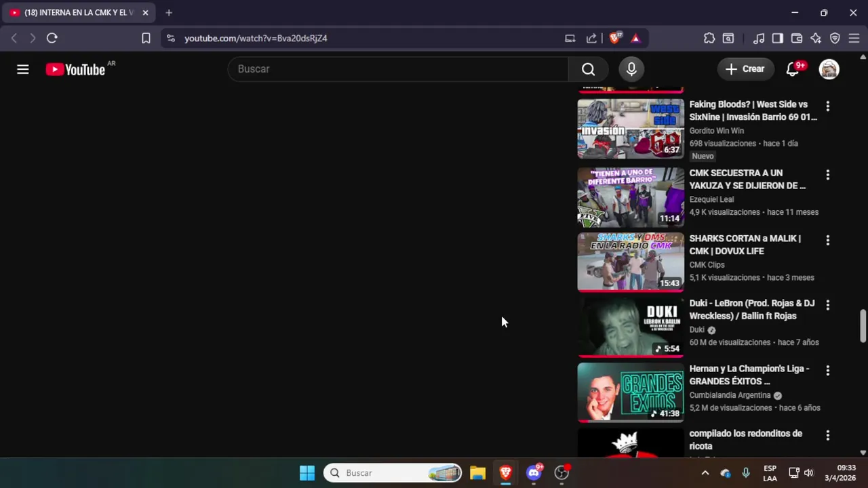Play the Faking Bloods 6:37 thumbnail
Screen dimensions: 868x488
(631, 129)
